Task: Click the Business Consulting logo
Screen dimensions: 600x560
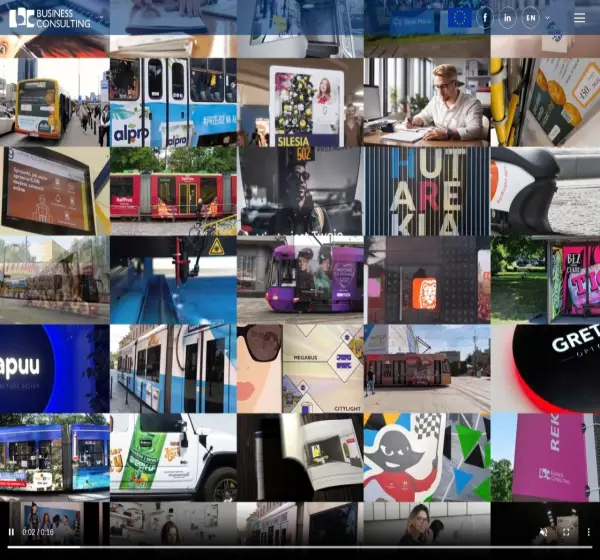Action: 50,18
